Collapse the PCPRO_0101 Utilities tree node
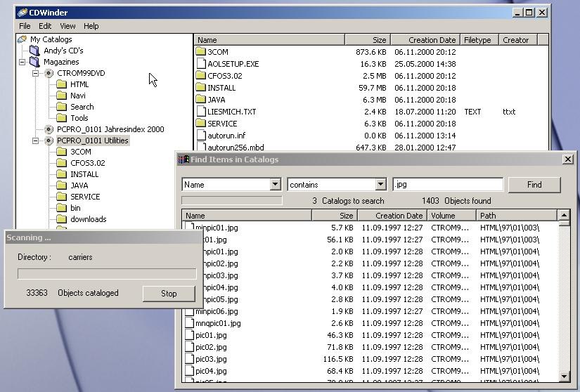The image size is (580, 392). pos(35,141)
